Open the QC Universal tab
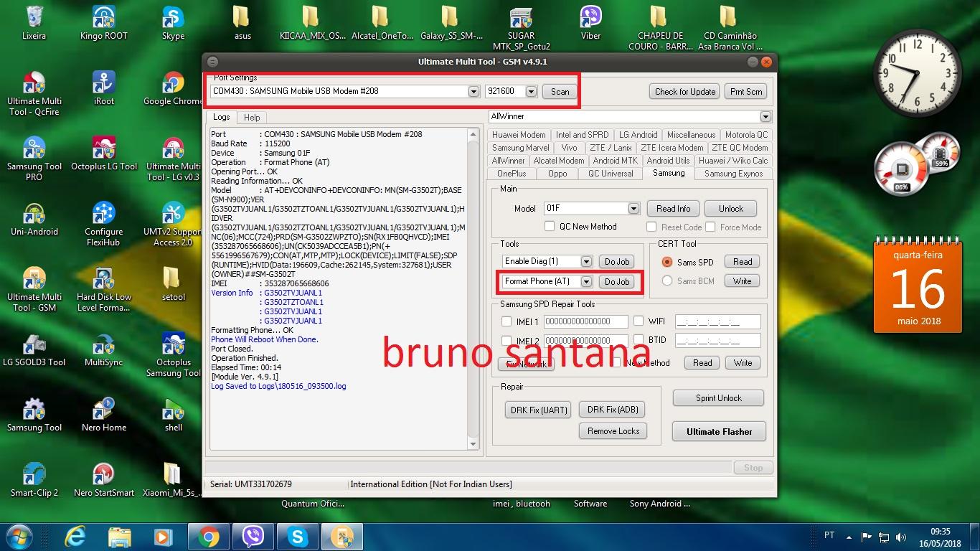The image size is (980, 551). coord(611,174)
